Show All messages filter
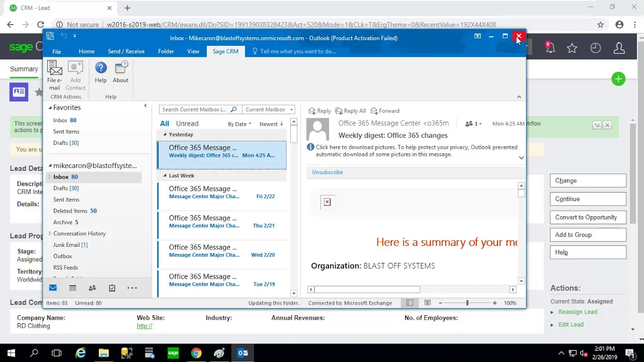The width and height of the screenshot is (644, 362). (x=165, y=124)
